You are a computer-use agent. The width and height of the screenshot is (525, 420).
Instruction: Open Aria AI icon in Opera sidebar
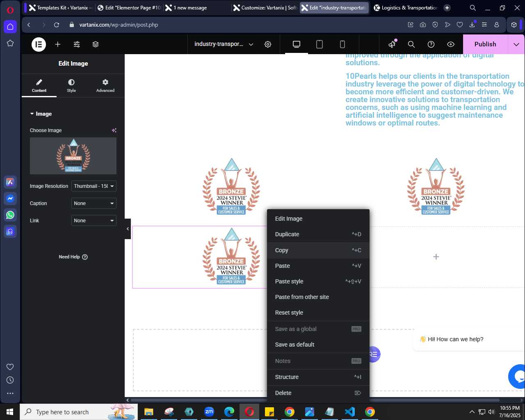(x=10, y=182)
